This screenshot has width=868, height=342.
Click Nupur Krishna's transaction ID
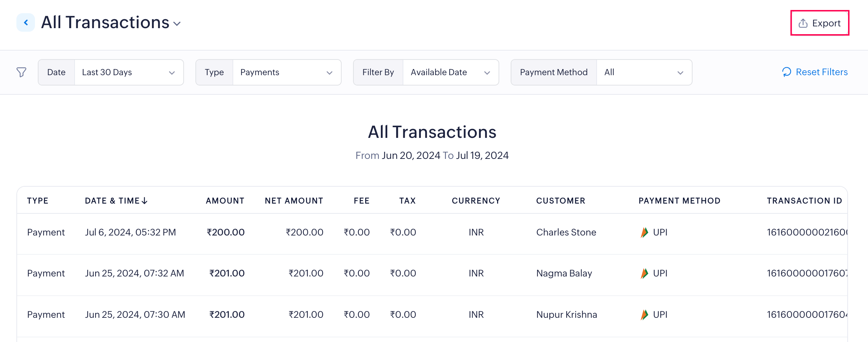pos(807,315)
